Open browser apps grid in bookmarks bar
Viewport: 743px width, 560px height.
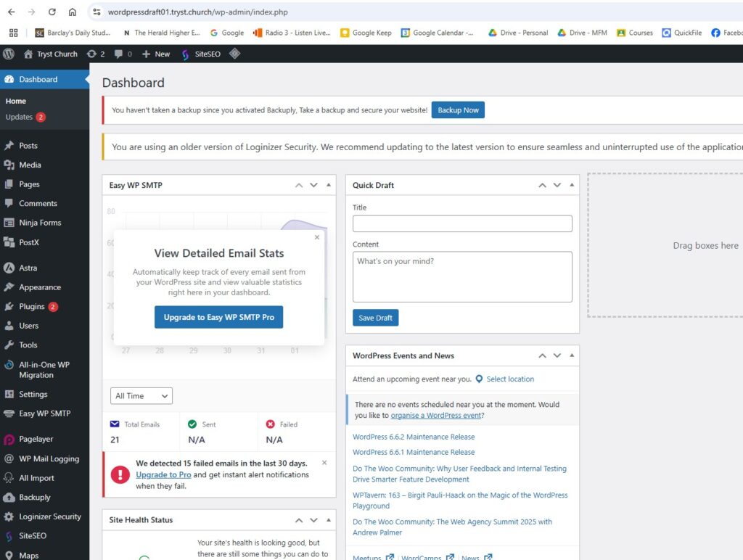tap(13, 33)
